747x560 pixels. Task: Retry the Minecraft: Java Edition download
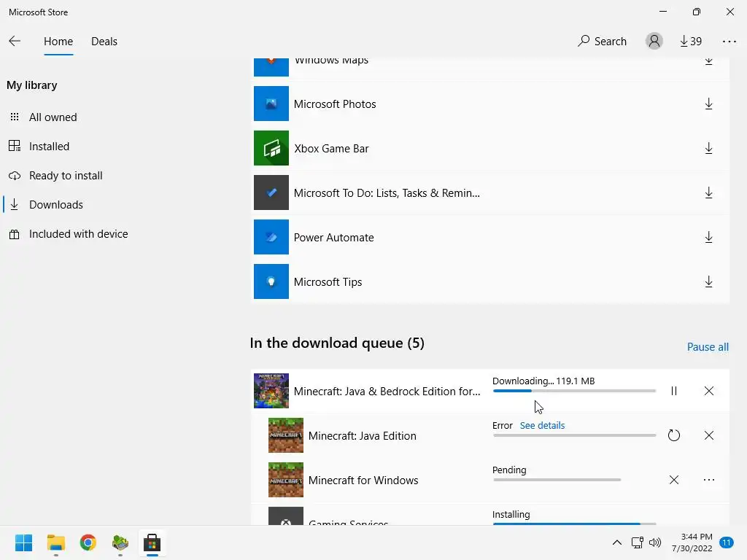673,435
